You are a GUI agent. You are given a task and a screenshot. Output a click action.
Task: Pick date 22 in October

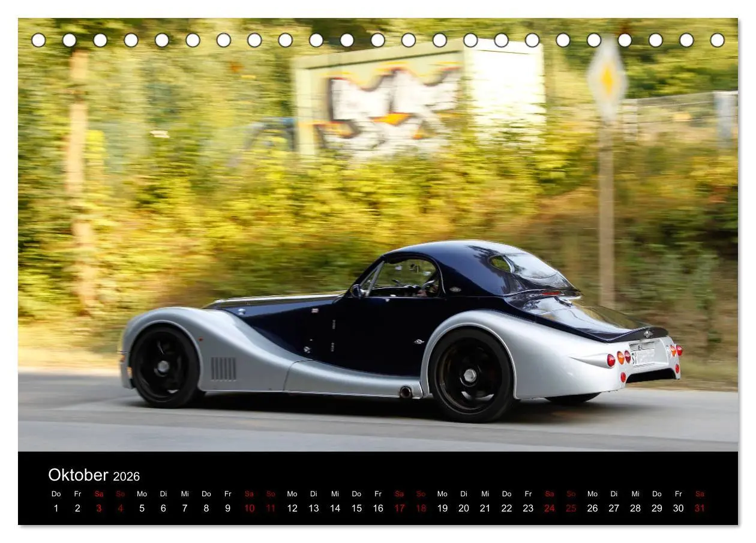pos(507,508)
